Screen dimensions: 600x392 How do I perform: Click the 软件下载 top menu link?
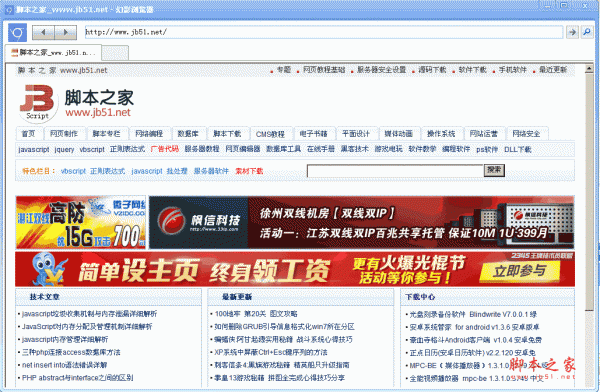point(473,70)
